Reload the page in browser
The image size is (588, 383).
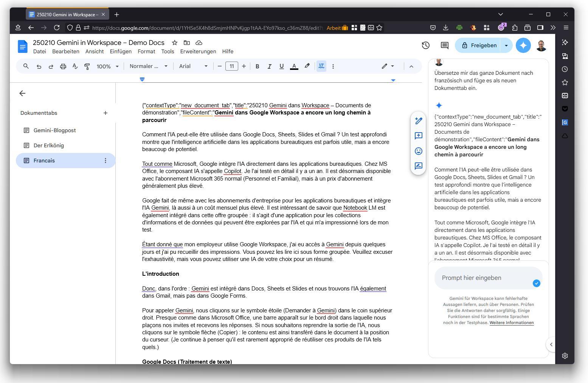click(57, 28)
